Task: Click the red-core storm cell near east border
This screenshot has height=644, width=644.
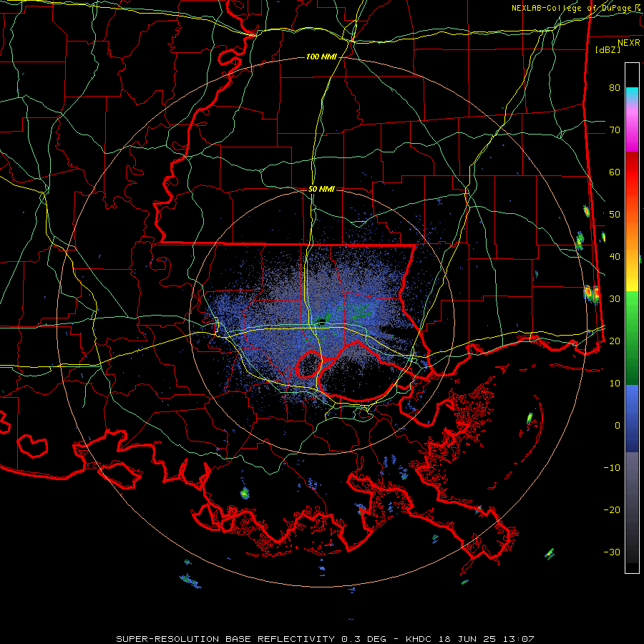Action: (x=592, y=294)
